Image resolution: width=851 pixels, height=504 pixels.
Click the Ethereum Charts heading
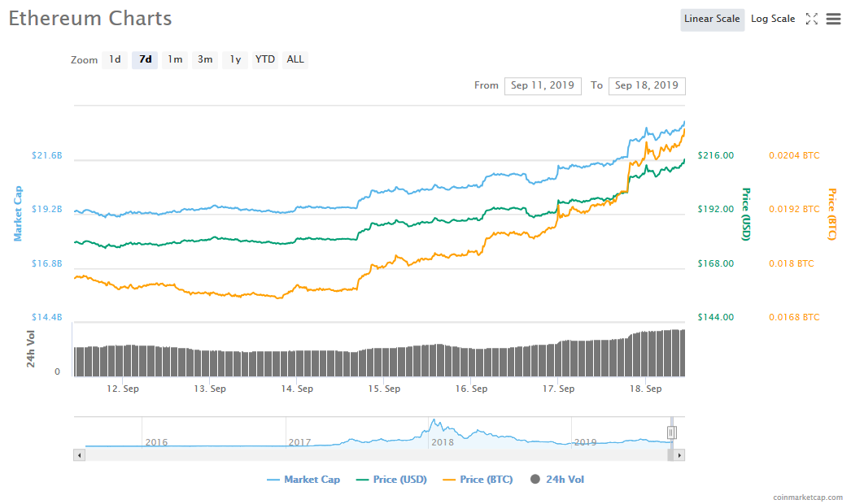click(90, 19)
